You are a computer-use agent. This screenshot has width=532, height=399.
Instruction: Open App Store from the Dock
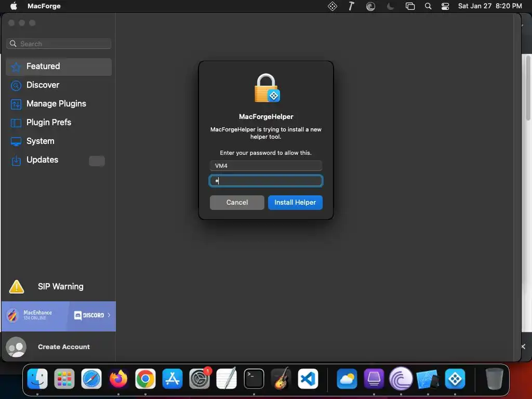172,379
